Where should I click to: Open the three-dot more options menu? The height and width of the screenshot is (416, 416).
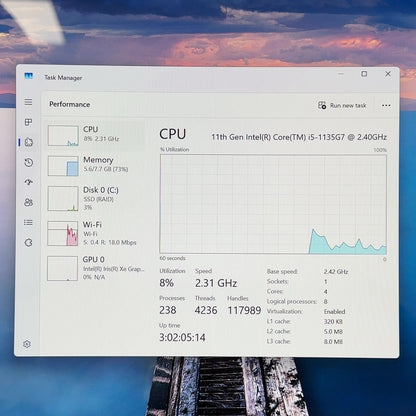[386, 105]
